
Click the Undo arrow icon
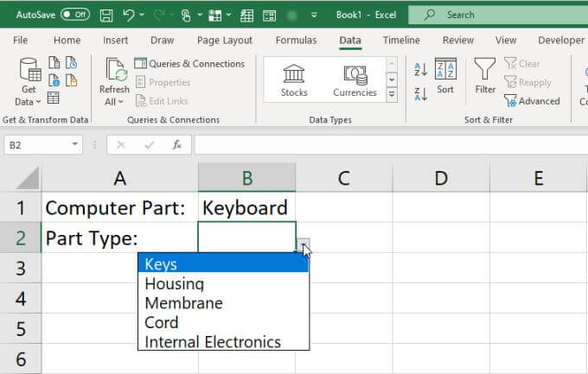129,15
